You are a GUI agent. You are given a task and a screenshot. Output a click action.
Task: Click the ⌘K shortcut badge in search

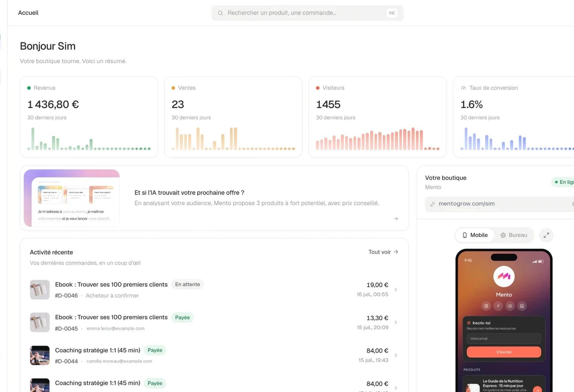[392, 13]
